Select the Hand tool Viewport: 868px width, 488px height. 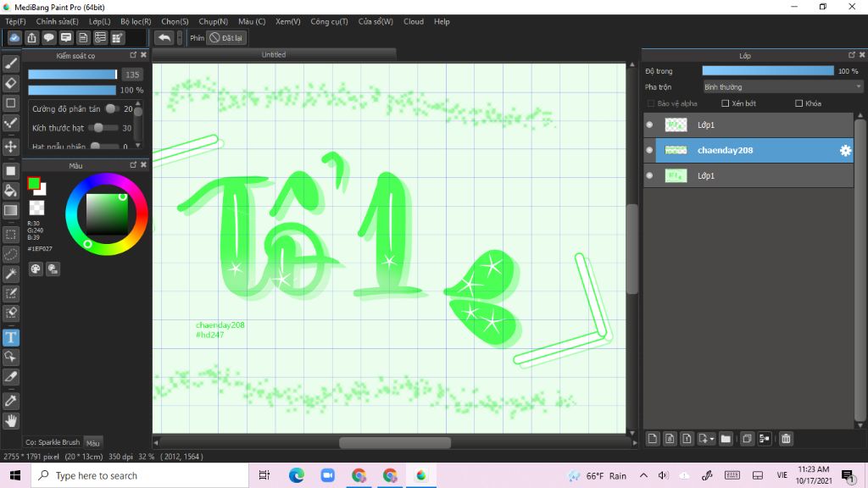[x=10, y=421]
